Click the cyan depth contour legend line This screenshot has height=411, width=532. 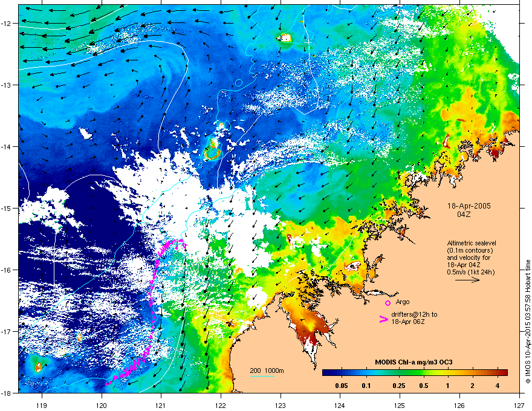pos(262,377)
